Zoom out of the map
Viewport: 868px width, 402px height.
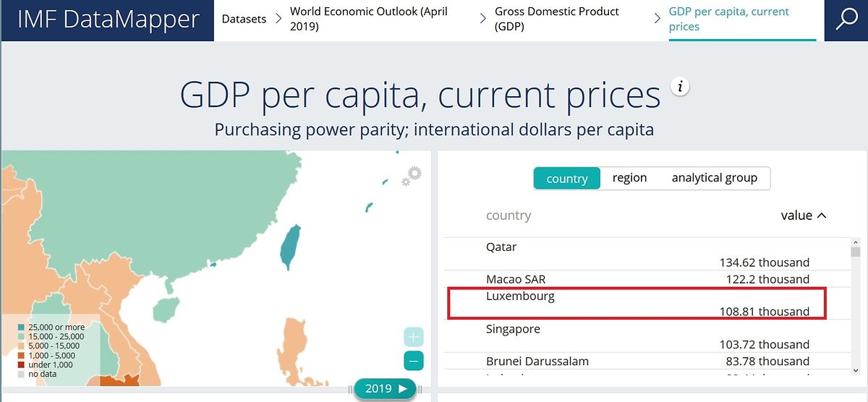tap(414, 361)
